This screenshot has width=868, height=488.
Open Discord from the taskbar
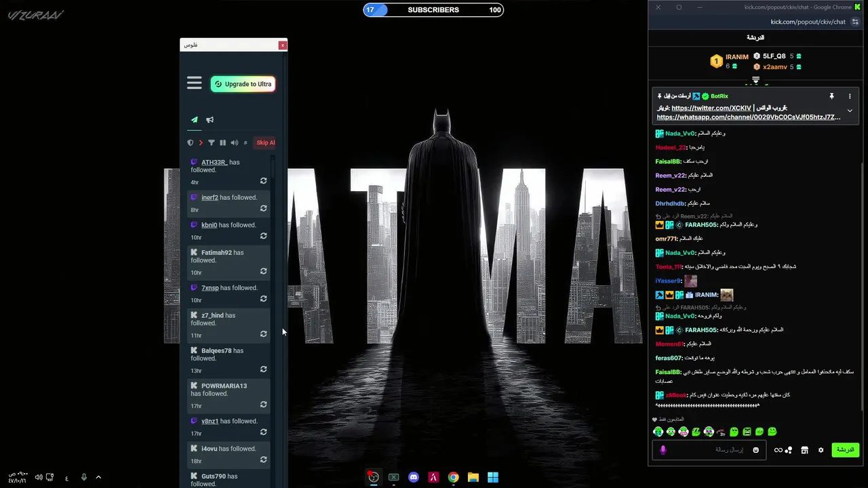[x=414, y=477]
